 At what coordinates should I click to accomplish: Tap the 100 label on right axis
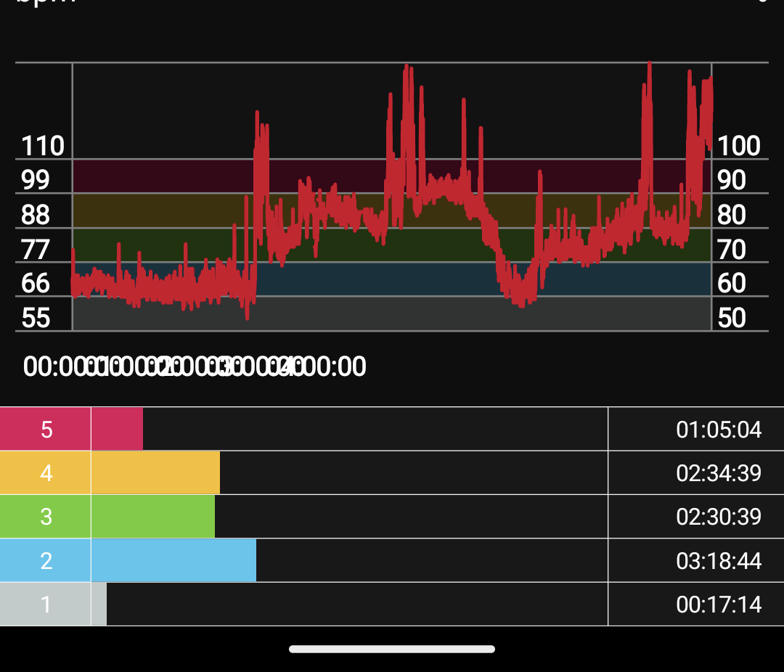click(x=738, y=146)
